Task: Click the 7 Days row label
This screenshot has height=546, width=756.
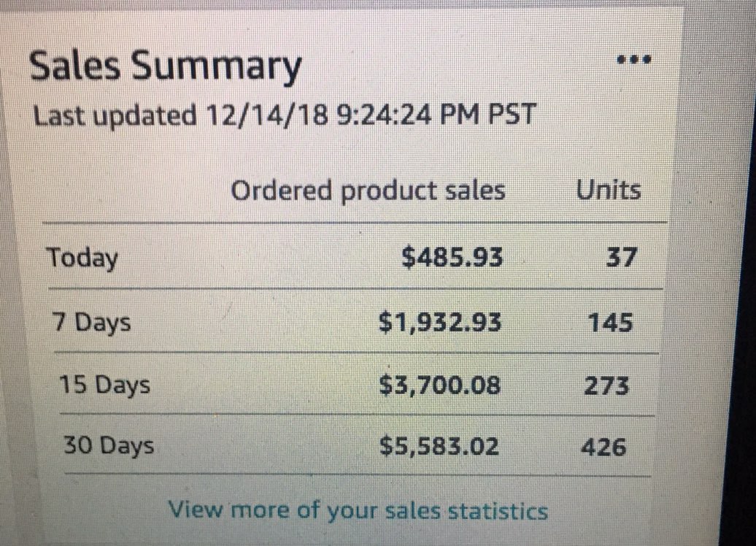Action: [x=92, y=321]
